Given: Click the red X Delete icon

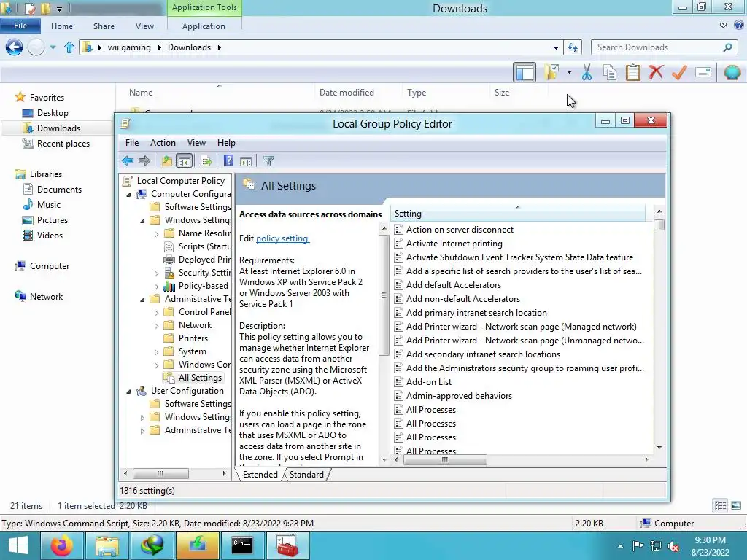Looking at the screenshot, I should tap(656, 72).
